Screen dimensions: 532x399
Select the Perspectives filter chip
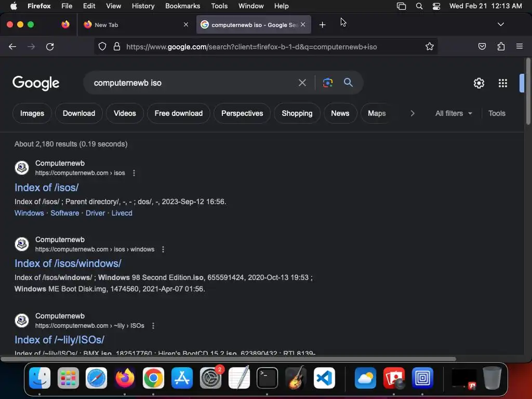coord(242,113)
